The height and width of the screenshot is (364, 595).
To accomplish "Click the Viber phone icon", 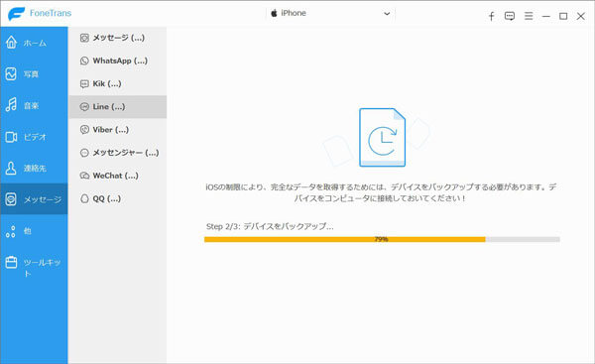I will pos(84,130).
